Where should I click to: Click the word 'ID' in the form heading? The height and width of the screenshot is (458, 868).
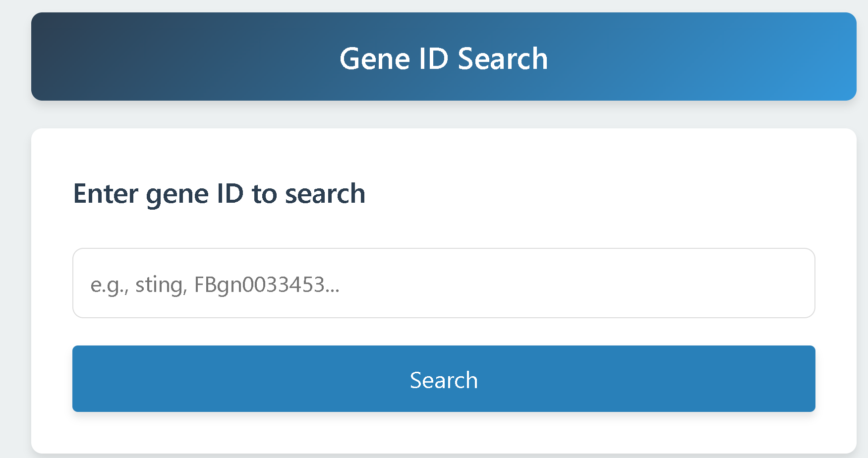pyautogui.click(x=230, y=193)
